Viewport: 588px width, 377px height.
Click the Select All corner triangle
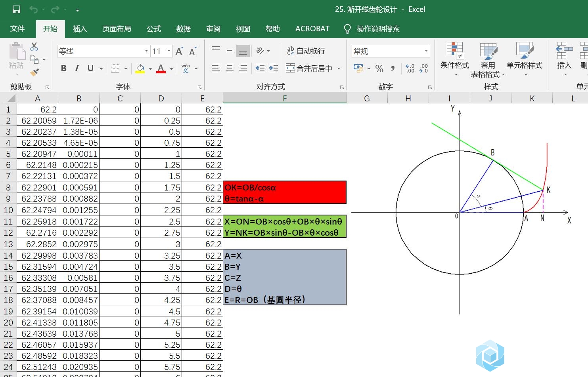11,98
